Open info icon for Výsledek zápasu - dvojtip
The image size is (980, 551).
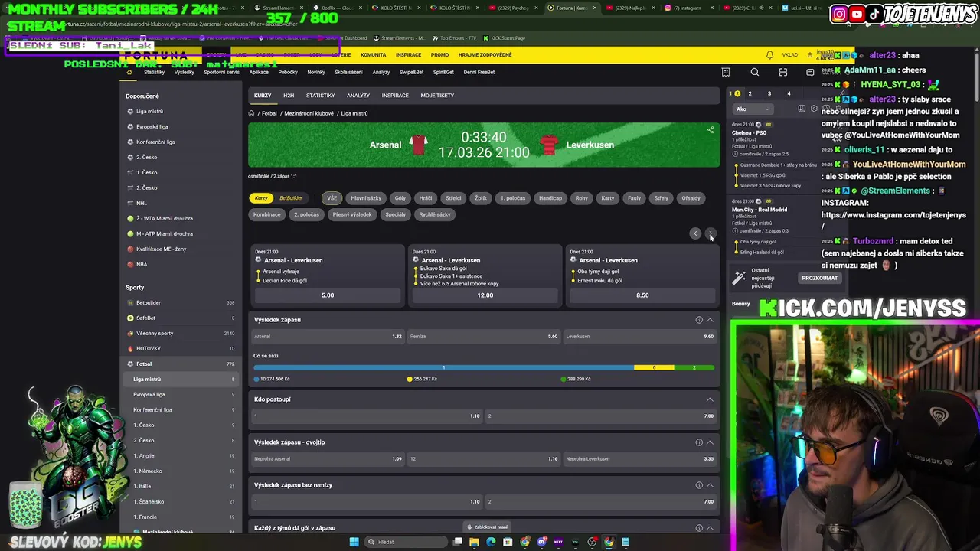[x=699, y=442]
